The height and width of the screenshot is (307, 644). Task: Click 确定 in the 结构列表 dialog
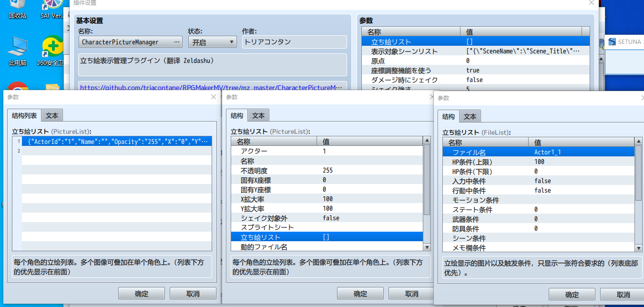click(x=142, y=293)
